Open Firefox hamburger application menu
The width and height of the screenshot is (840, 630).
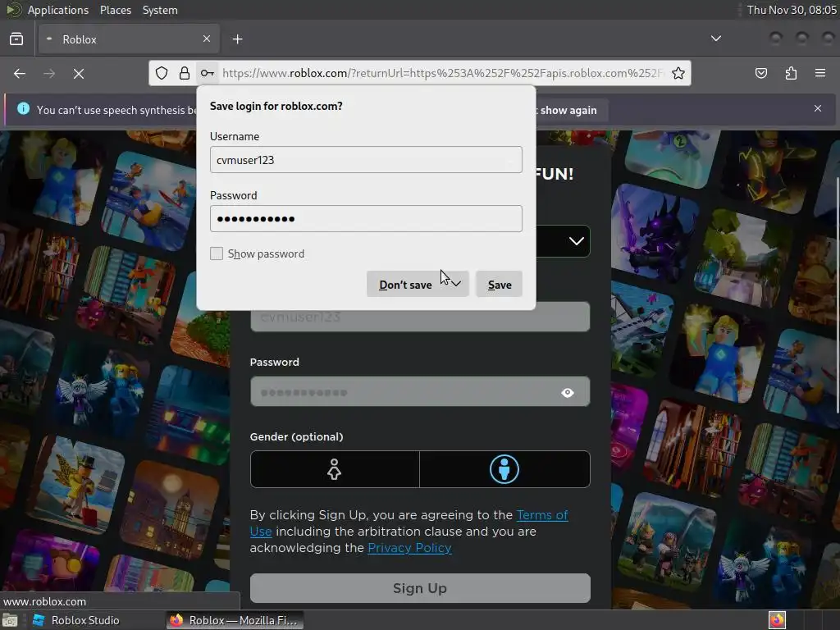pyautogui.click(x=820, y=73)
